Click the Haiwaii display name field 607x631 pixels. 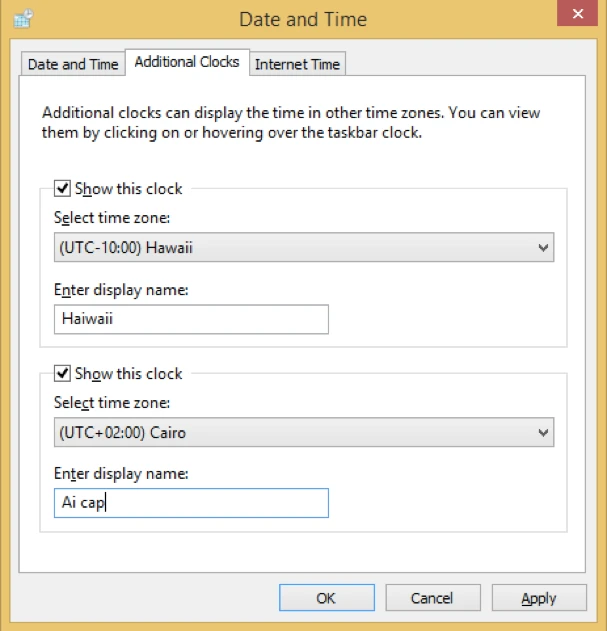(191, 319)
